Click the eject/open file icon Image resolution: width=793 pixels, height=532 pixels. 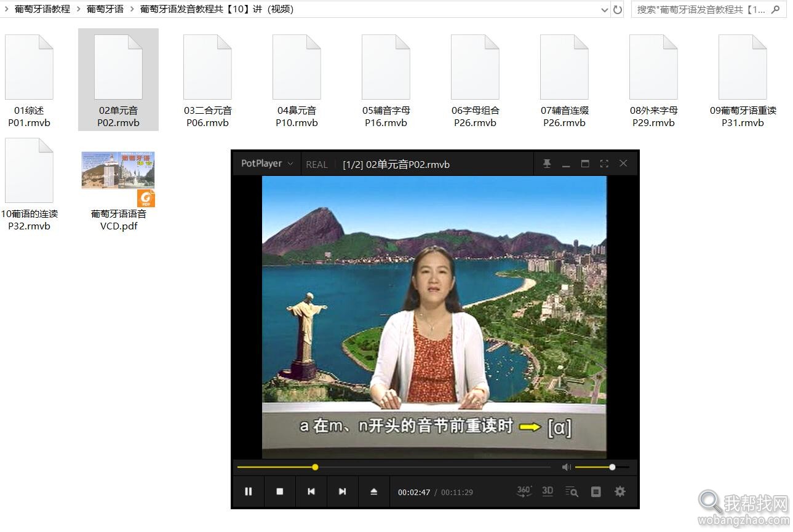(374, 491)
